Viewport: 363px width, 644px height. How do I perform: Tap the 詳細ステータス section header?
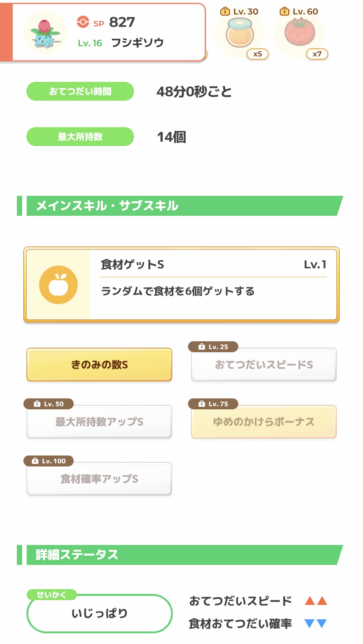[180, 555]
